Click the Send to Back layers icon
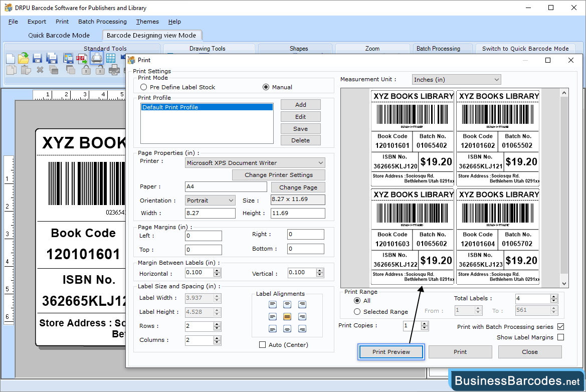586x392 pixels. tap(71, 70)
